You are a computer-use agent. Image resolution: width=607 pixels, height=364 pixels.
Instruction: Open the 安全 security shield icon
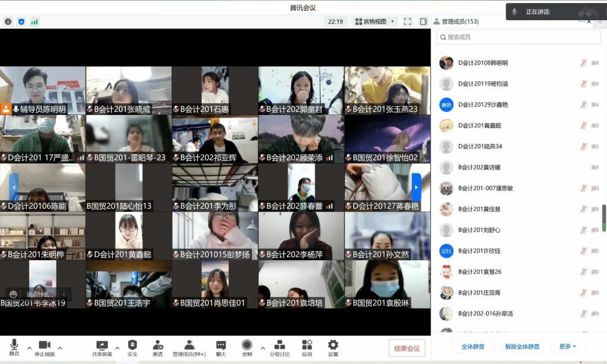(132, 347)
